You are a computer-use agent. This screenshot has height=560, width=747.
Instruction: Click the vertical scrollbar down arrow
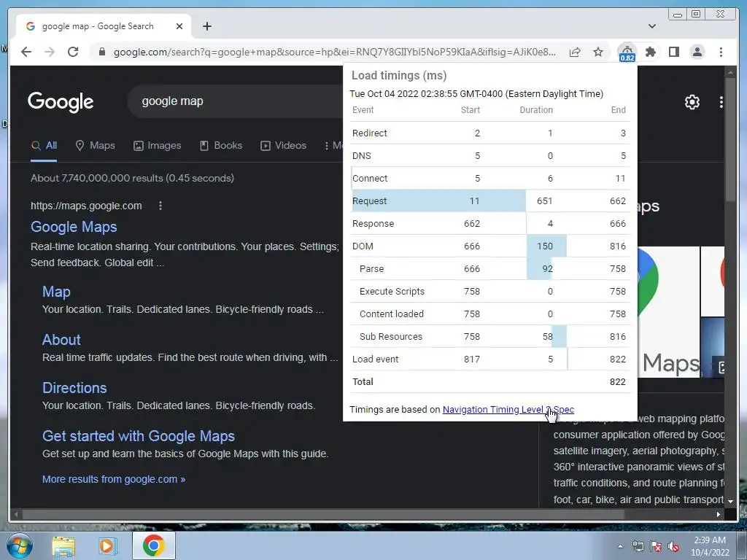(729, 502)
